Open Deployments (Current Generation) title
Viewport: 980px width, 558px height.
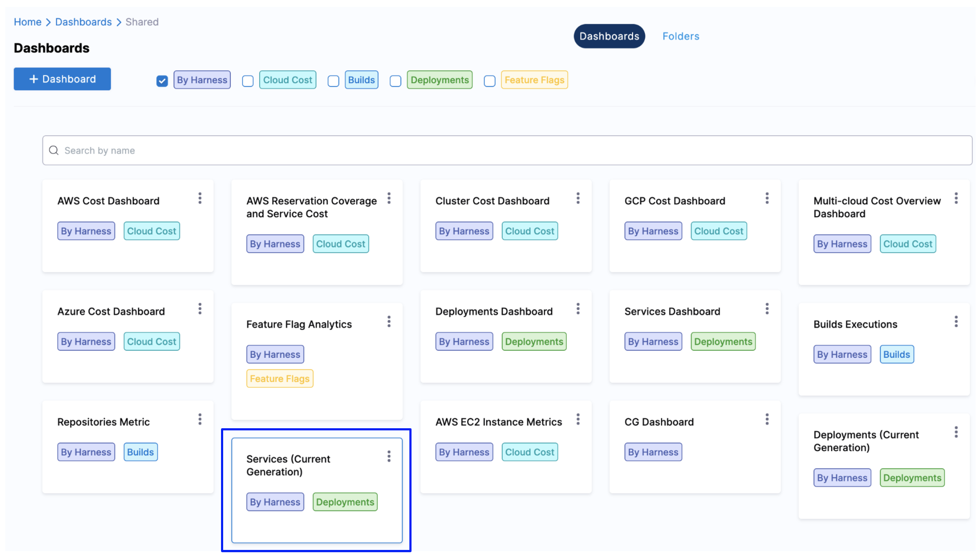866,441
